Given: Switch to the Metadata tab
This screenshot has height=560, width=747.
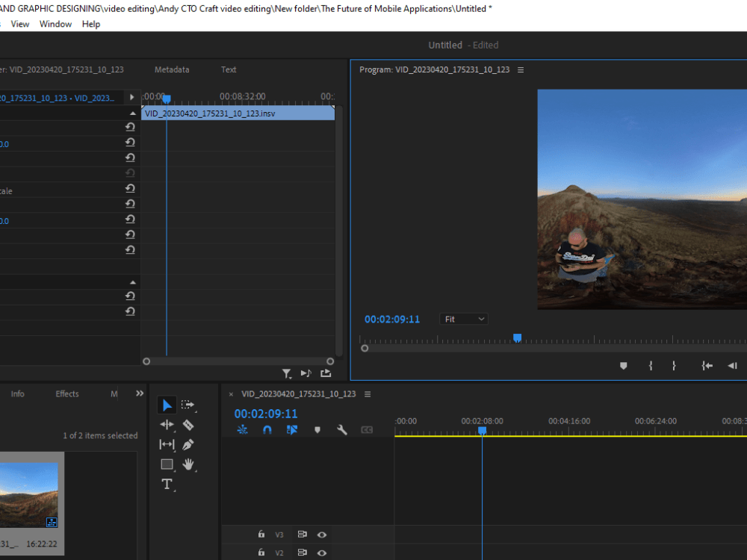Looking at the screenshot, I should coord(172,69).
